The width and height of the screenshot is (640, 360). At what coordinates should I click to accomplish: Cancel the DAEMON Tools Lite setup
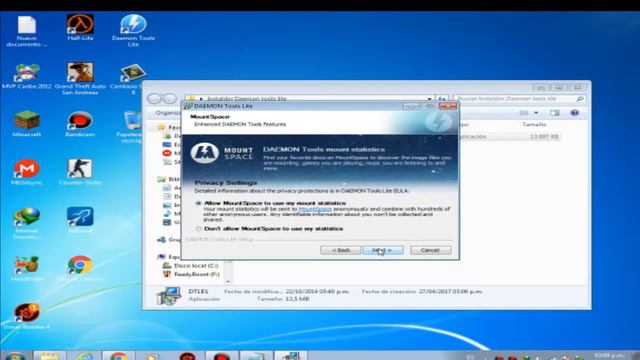tap(431, 250)
